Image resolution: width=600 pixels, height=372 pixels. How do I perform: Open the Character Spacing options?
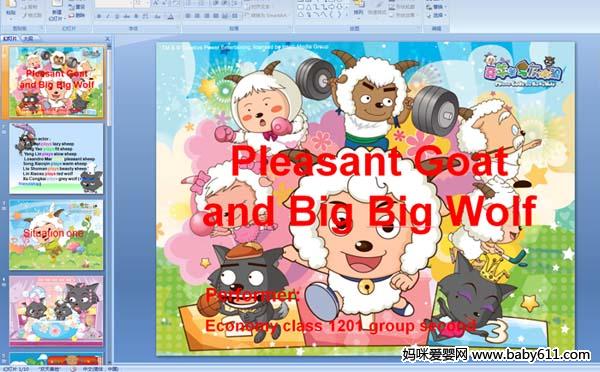tap(145, 16)
